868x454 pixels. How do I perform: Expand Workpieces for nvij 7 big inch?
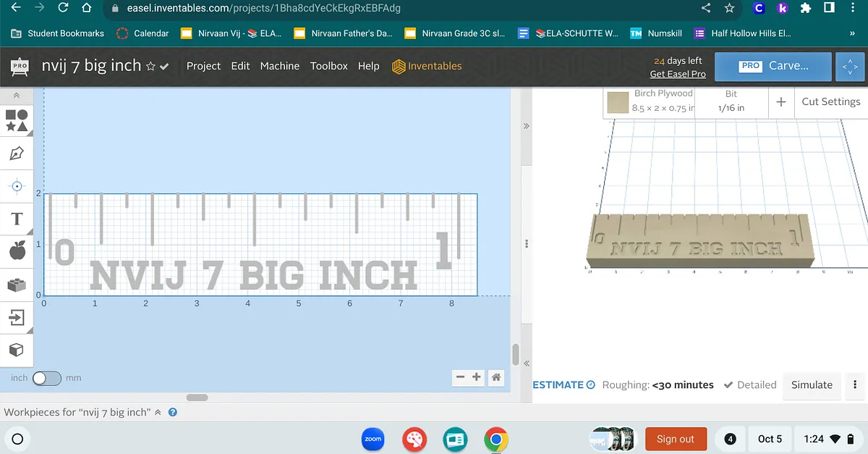point(158,412)
